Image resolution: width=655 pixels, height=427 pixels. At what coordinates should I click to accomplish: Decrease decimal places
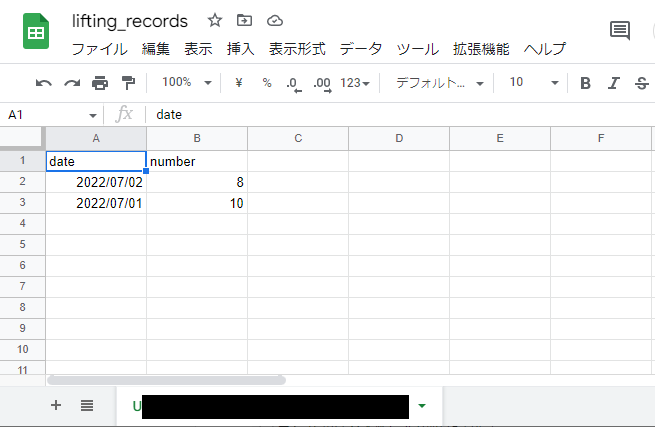coord(294,84)
